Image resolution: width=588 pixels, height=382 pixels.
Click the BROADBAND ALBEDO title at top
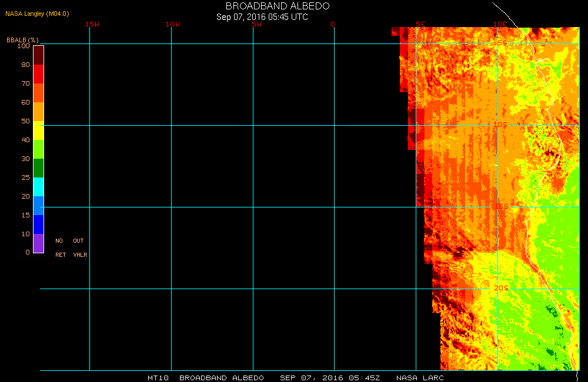pyautogui.click(x=278, y=6)
